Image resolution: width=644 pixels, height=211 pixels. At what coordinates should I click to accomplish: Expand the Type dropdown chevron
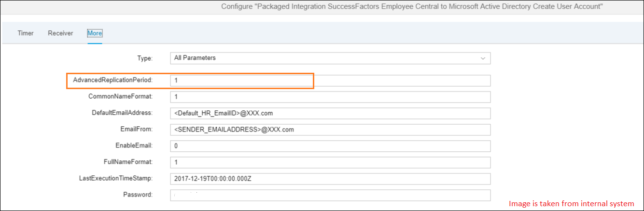[x=483, y=58]
